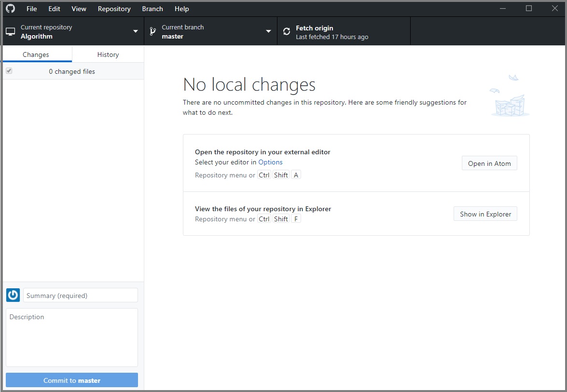Click 'Last fetched 17 hours ago' text

pyautogui.click(x=332, y=37)
